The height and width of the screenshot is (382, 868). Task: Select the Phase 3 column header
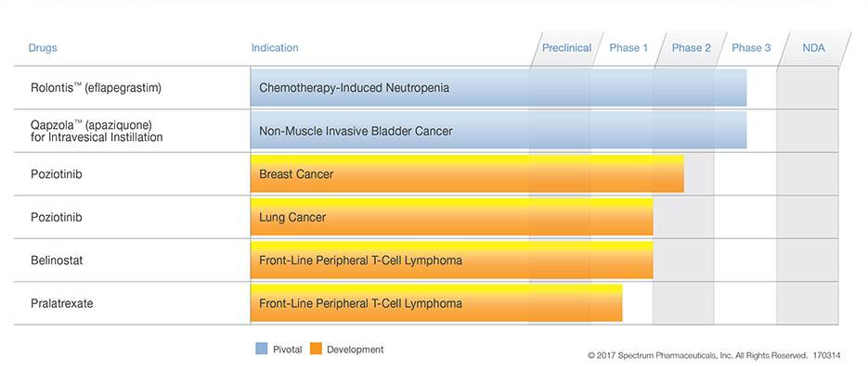tap(751, 48)
